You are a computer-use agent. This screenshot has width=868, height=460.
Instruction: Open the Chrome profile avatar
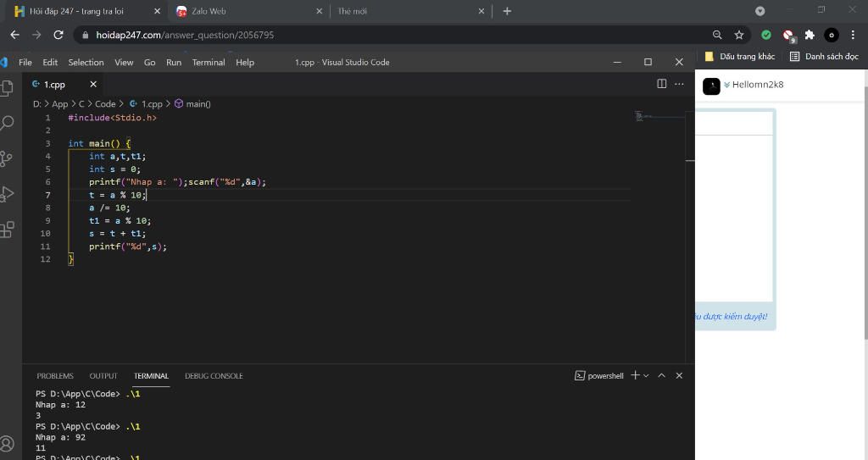832,35
